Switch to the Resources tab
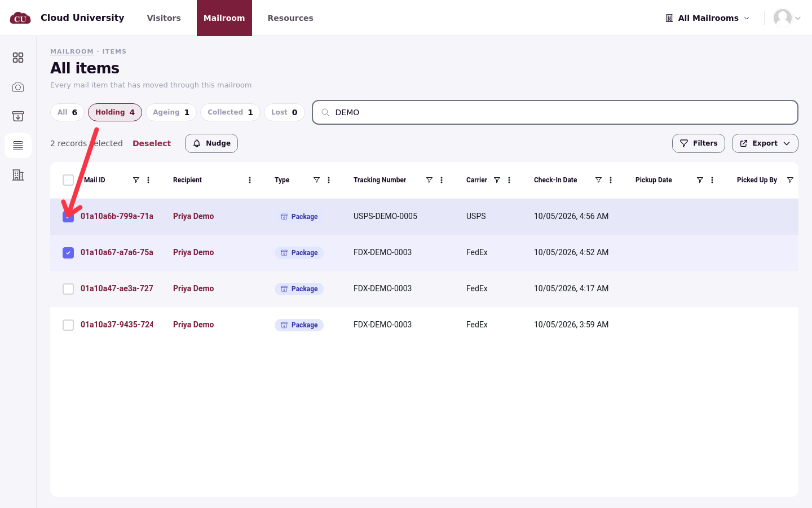The image size is (812, 508). click(290, 18)
